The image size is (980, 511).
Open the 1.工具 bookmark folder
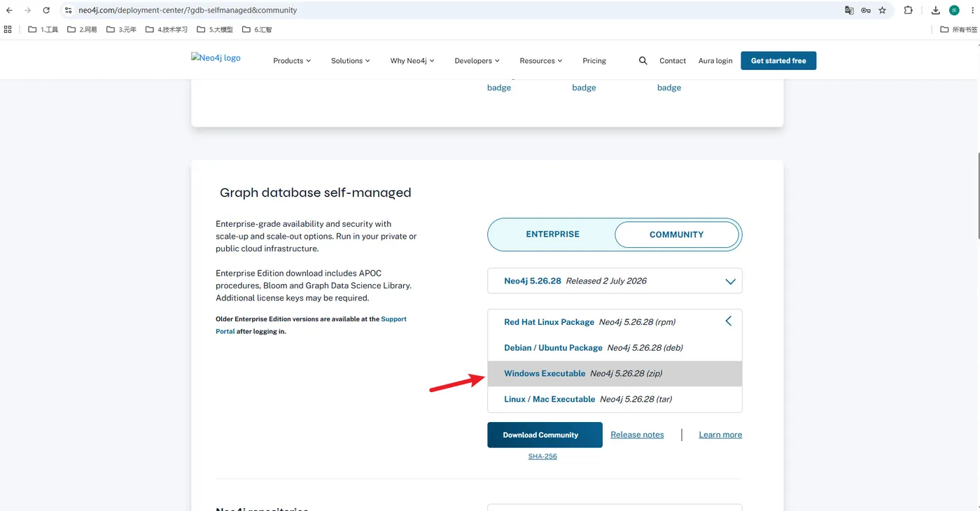pyautogui.click(x=43, y=29)
